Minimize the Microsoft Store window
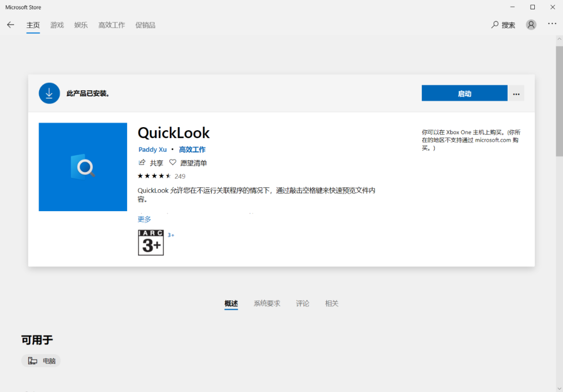 pyautogui.click(x=512, y=7)
